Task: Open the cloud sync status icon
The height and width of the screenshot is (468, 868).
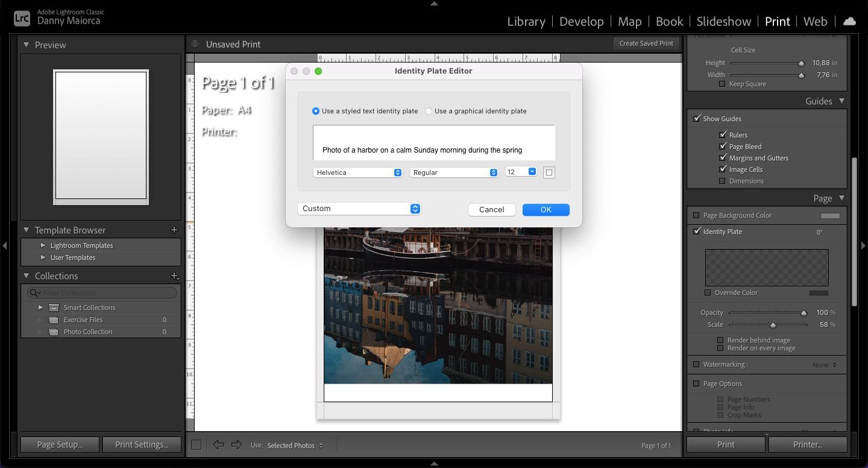Action: click(849, 21)
